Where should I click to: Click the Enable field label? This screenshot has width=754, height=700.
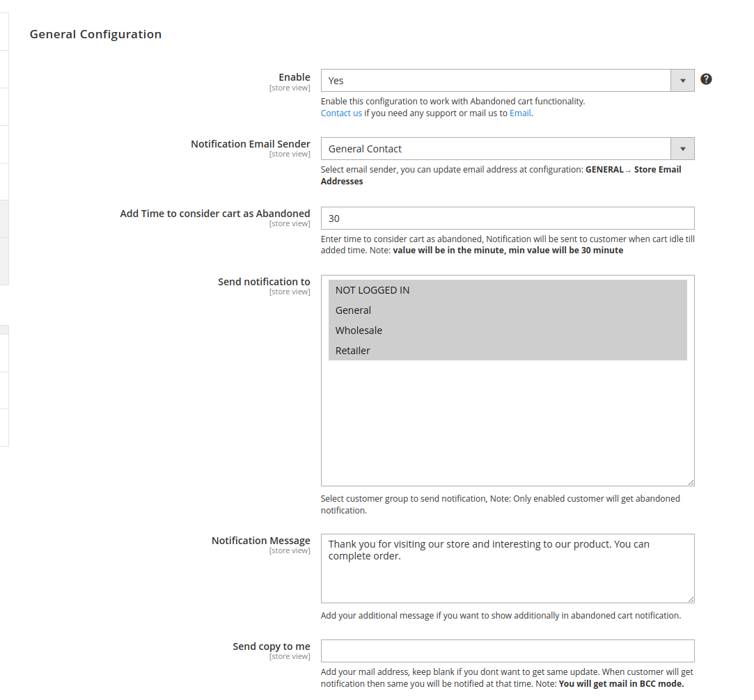tap(294, 77)
